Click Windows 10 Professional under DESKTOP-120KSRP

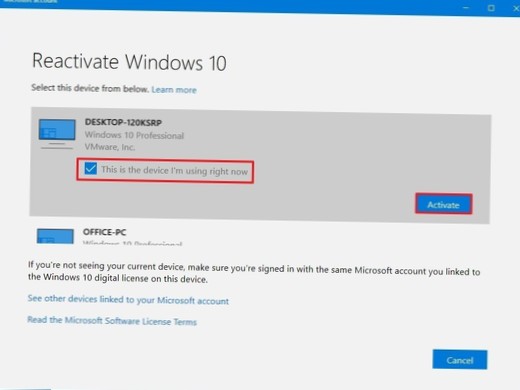click(x=134, y=135)
